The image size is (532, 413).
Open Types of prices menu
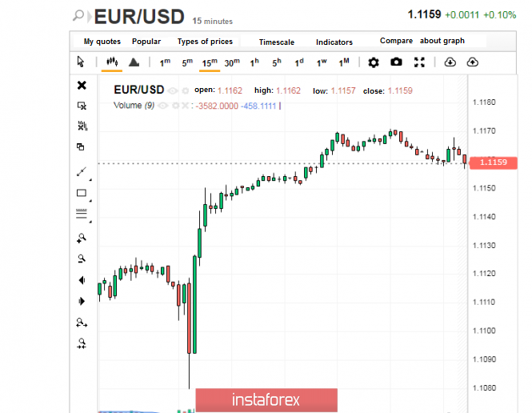tap(205, 42)
